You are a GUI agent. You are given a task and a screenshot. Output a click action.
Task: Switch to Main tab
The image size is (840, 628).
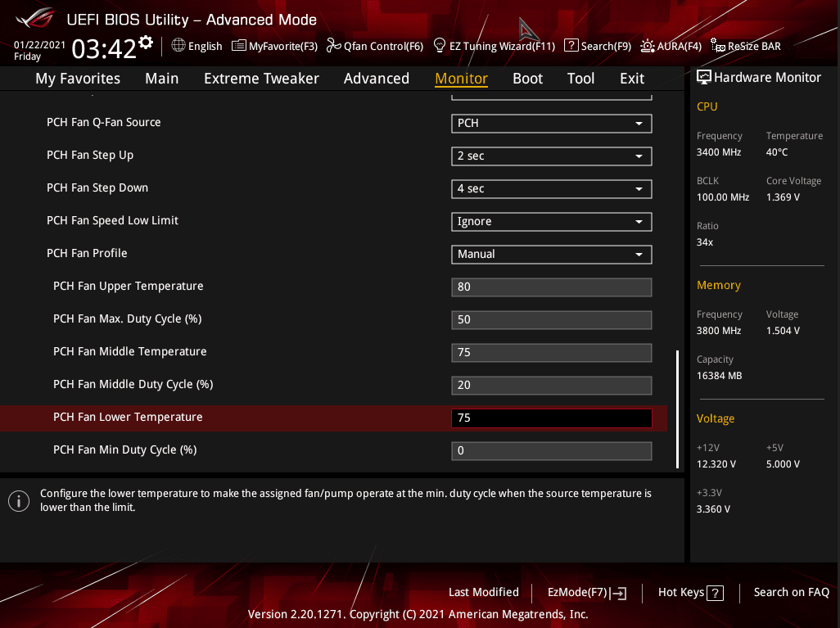pos(162,79)
